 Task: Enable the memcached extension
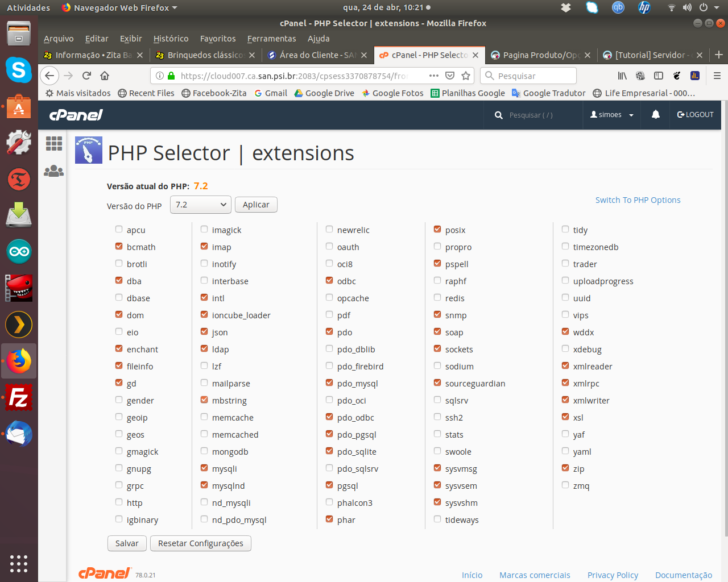(x=204, y=434)
